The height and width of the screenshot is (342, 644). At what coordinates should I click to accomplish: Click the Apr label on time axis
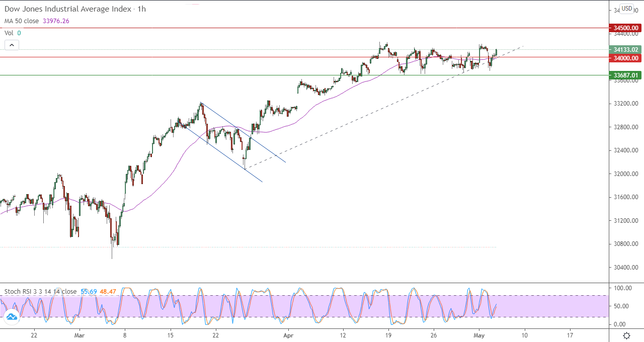click(x=288, y=335)
